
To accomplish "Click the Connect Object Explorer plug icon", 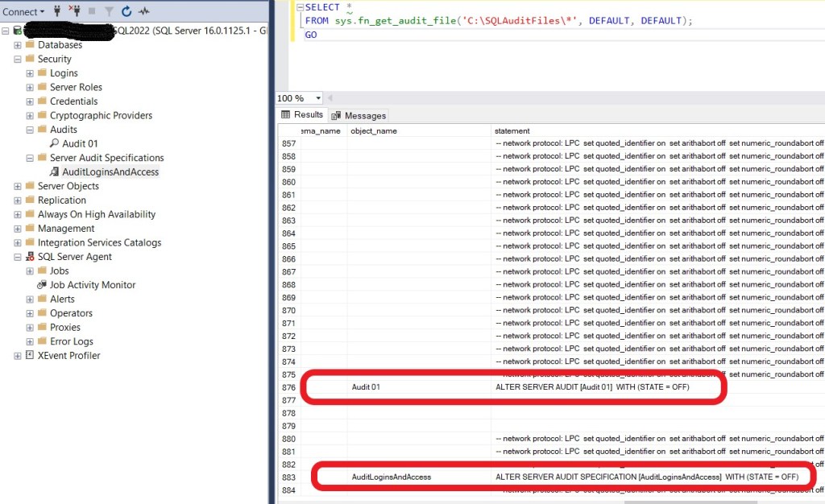I will (x=57, y=11).
